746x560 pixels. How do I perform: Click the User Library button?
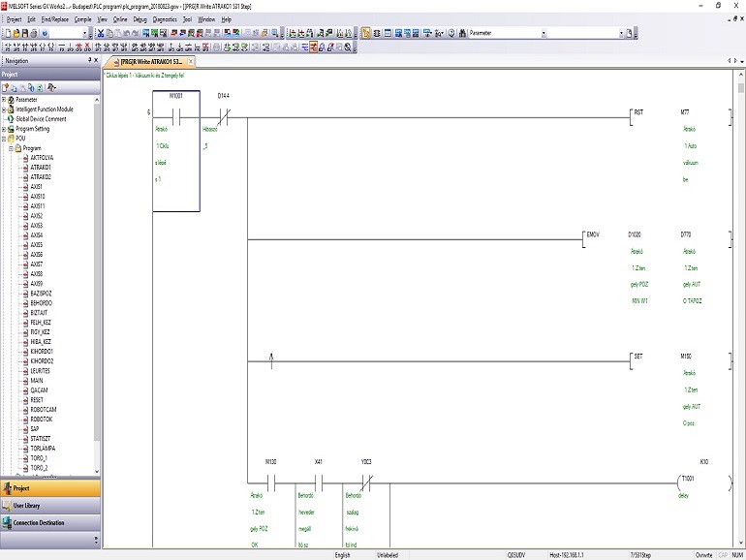(50, 506)
